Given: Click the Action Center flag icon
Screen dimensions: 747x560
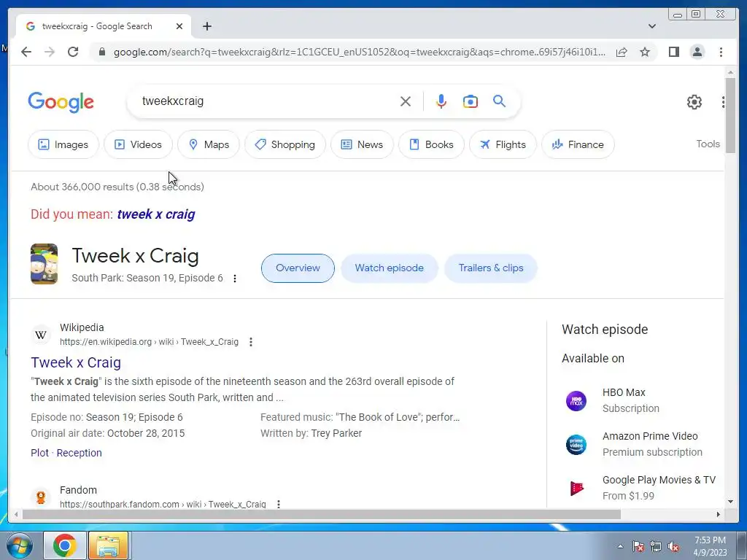Looking at the screenshot, I should point(638,547).
